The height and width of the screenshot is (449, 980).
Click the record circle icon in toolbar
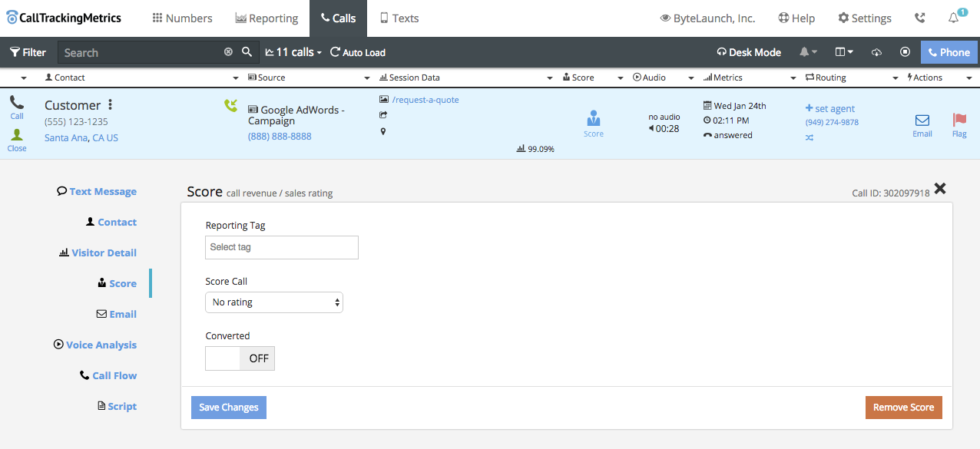pyautogui.click(x=905, y=52)
